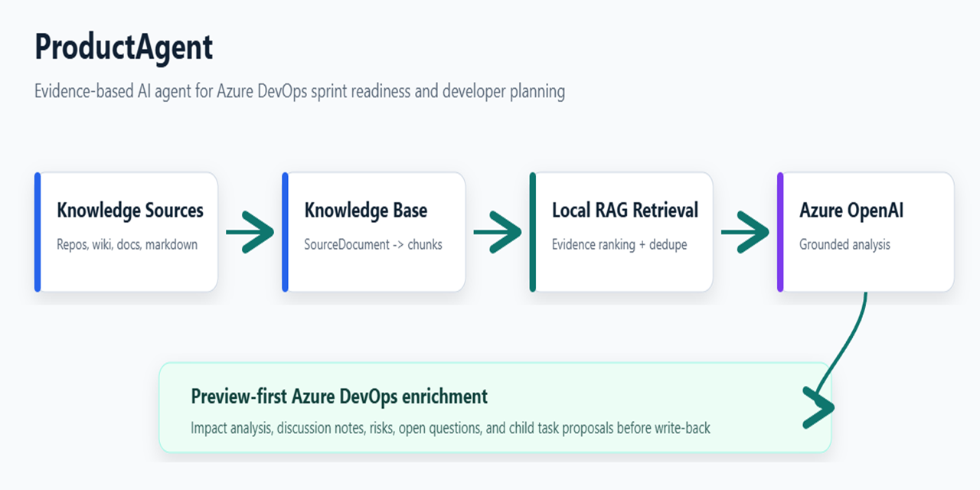Click 'Grounded analysis' text

pyautogui.click(x=844, y=245)
